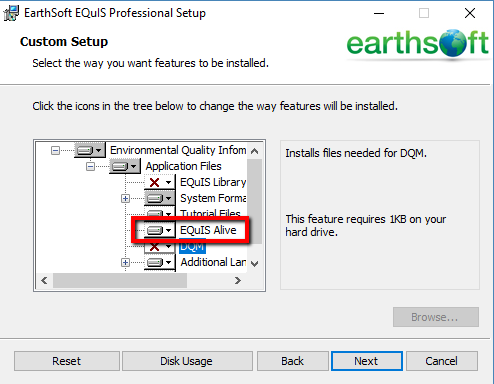The height and width of the screenshot is (384, 494).
Task: Open the Additional Languages feature drive icon
Action: tap(160, 263)
